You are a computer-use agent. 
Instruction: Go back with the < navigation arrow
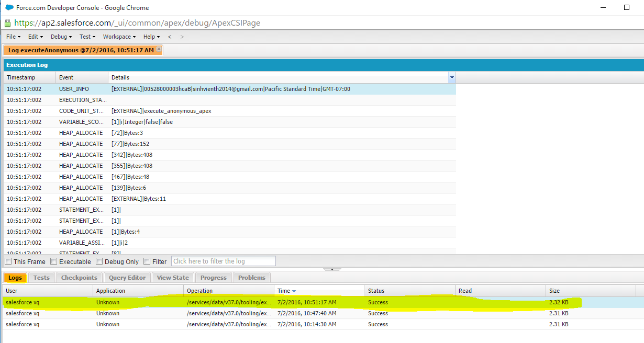coord(170,37)
